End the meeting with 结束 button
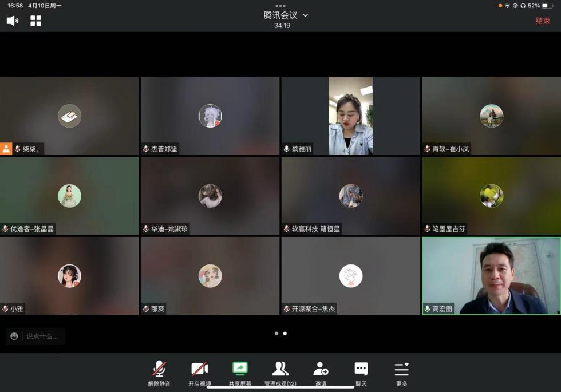The image size is (561, 392). 542,21
